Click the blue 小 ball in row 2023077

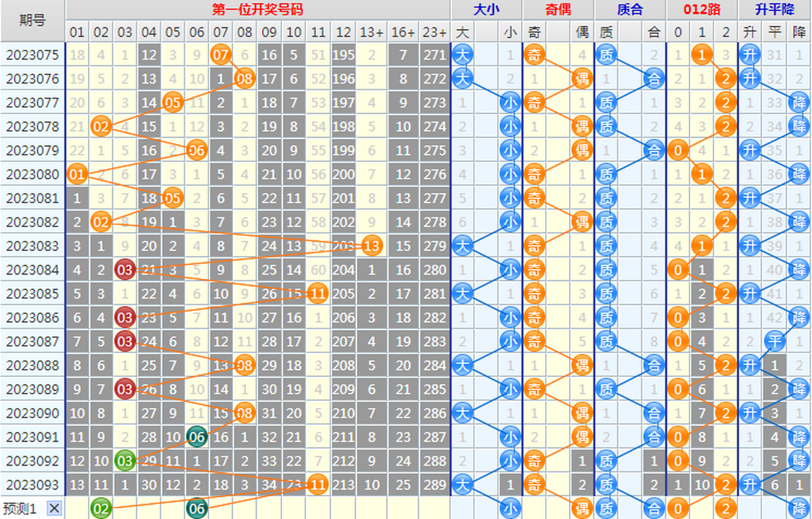click(510, 102)
